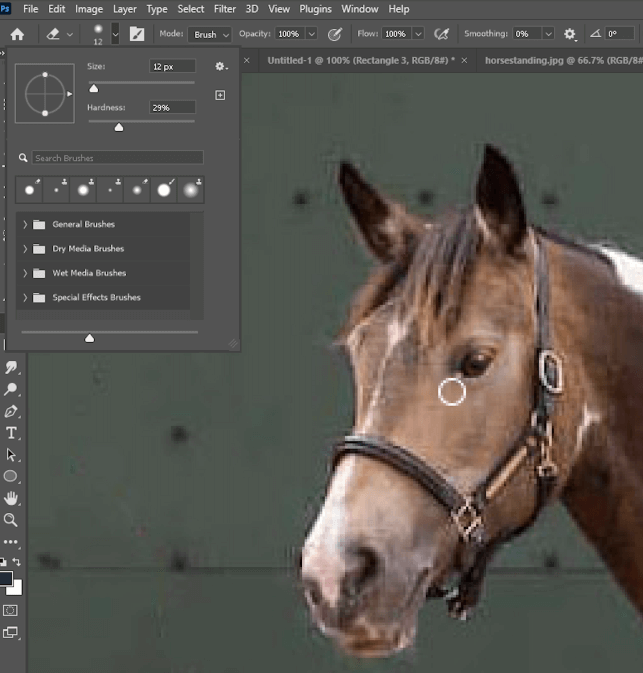Image resolution: width=643 pixels, height=673 pixels.
Task: Toggle airbrush-style build-up effects
Action: [441, 34]
